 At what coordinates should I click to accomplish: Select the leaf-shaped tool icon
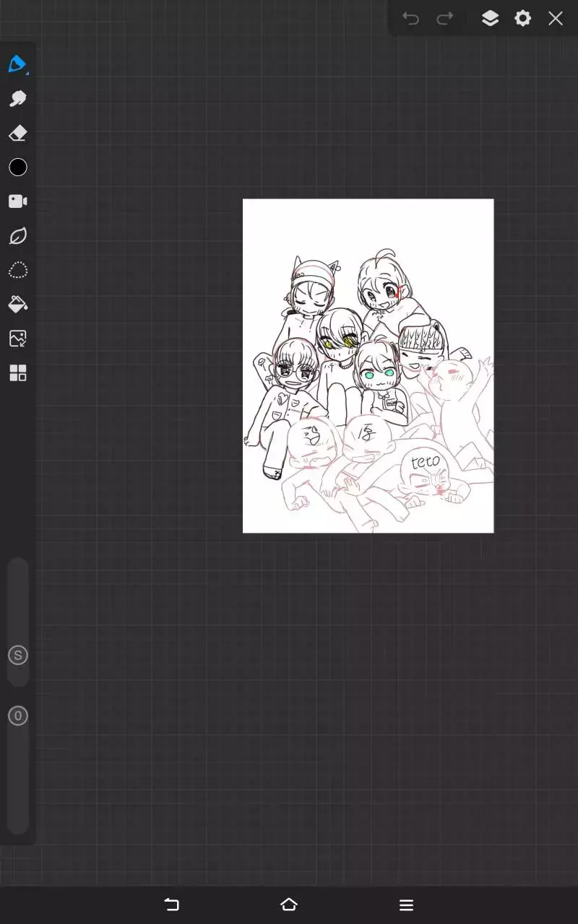pyautogui.click(x=17, y=236)
